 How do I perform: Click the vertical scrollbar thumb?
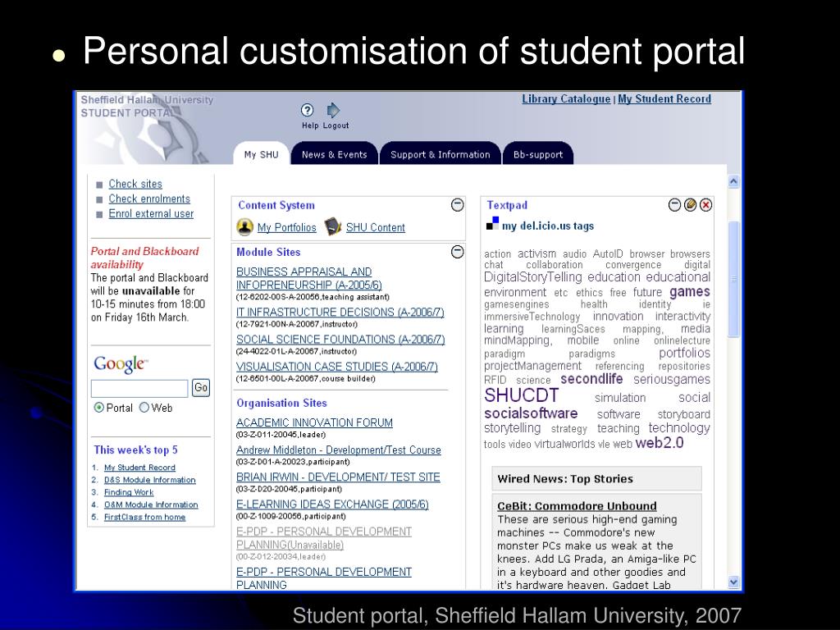point(733,279)
